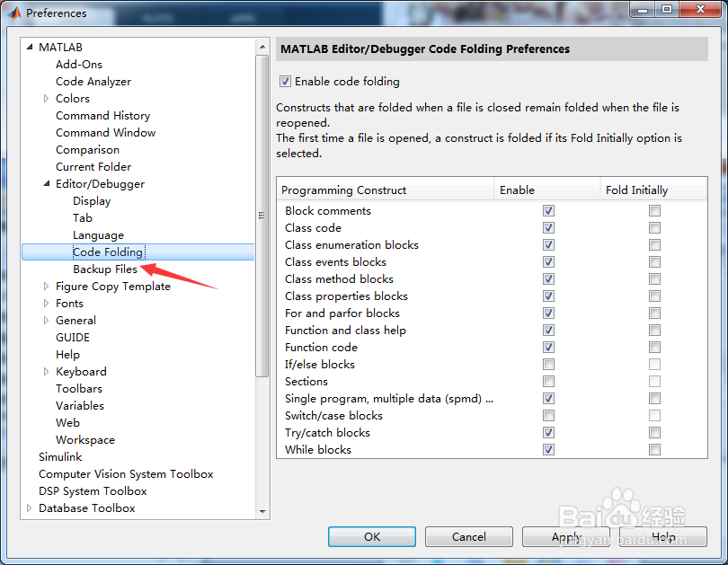Select Computer Vision System Toolbox
The height and width of the screenshot is (565, 728).
click(x=126, y=474)
